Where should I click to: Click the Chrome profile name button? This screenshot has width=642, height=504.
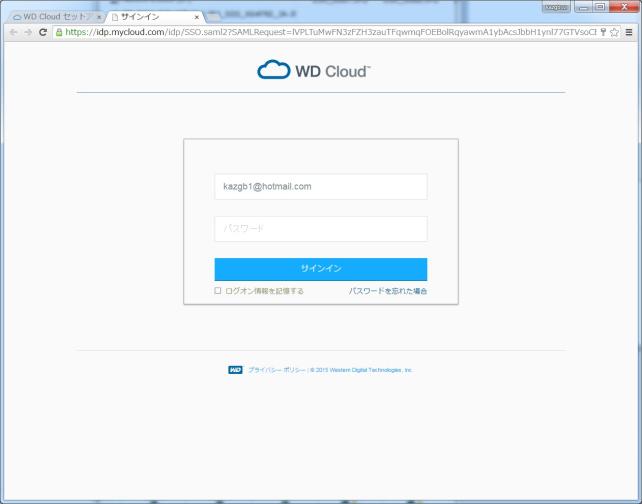point(556,7)
